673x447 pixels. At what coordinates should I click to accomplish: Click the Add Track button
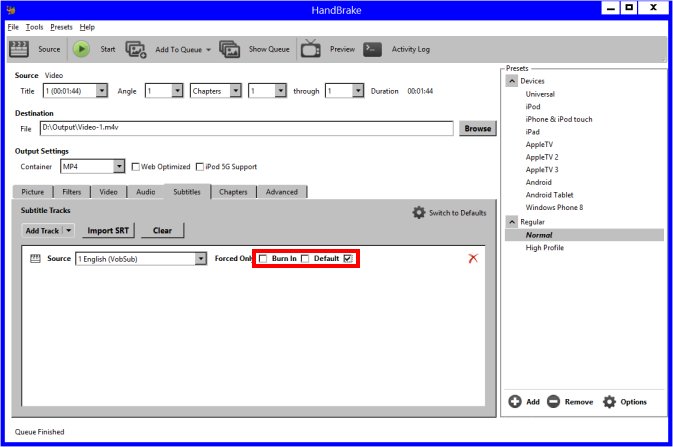tap(42, 231)
